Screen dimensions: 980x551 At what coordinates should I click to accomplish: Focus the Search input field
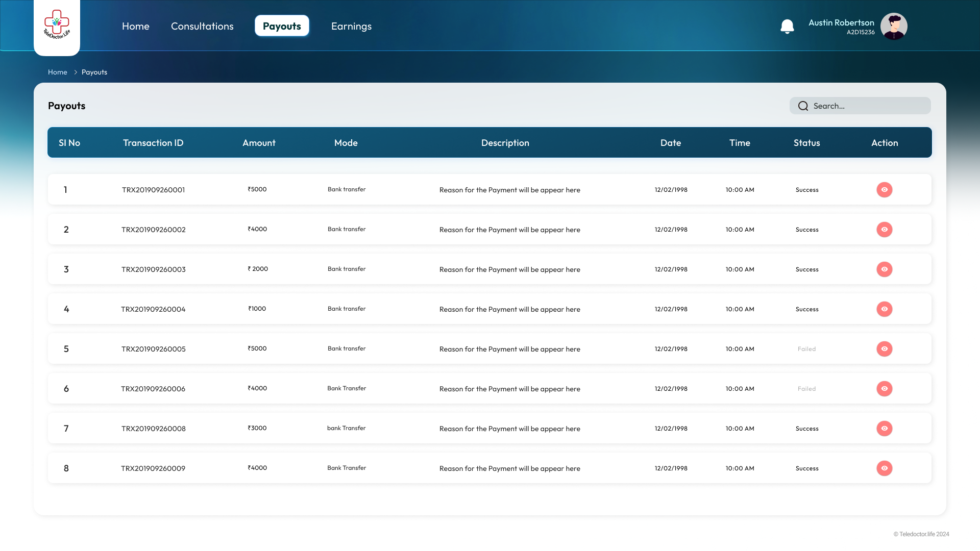860,106
